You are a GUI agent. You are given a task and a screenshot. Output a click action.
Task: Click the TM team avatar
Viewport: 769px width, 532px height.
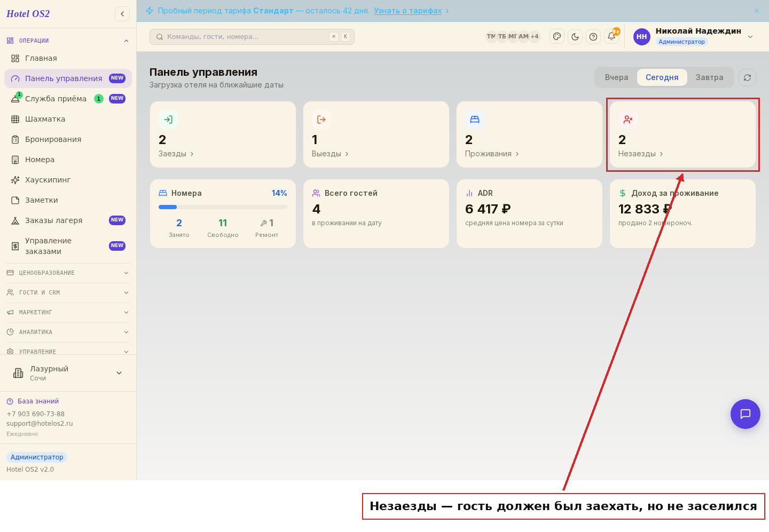491,37
